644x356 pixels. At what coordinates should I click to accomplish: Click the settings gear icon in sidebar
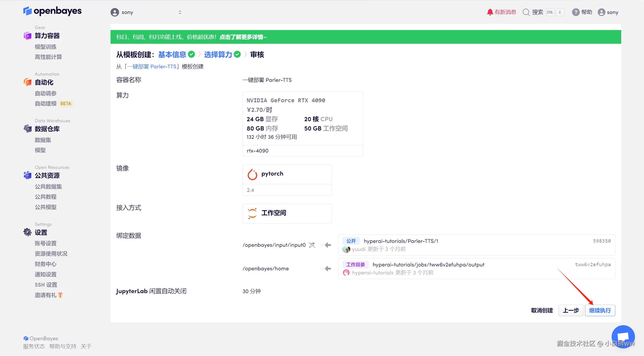[27, 232]
